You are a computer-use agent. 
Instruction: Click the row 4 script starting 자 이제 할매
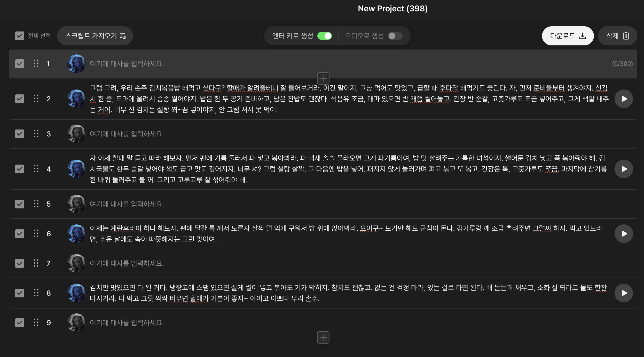point(348,169)
